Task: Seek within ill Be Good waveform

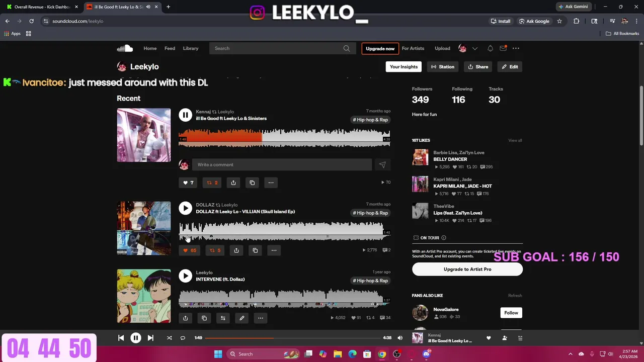Action: [284, 138]
